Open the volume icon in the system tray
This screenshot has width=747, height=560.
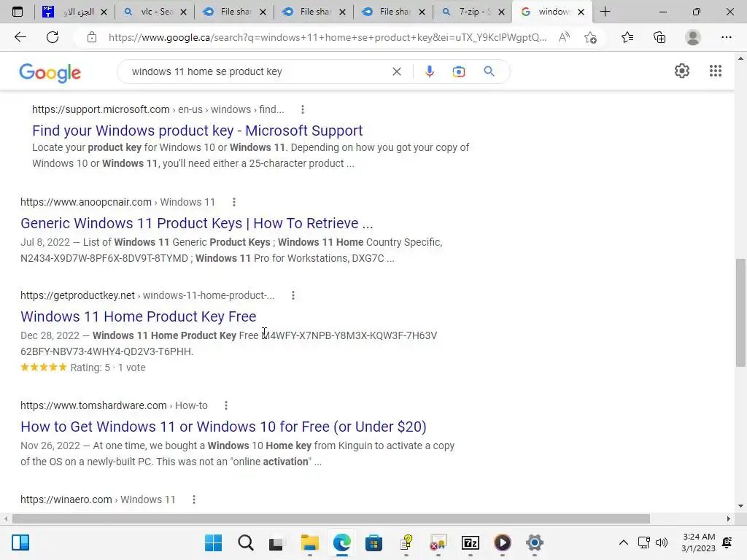pos(661,542)
